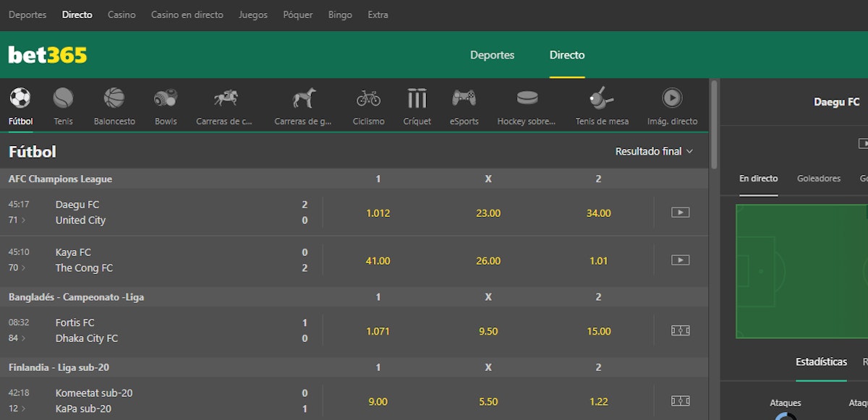The width and height of the screenshot is (868, 420).
Task: Select the Críquet wickets icon
Action: click(x=417, y=98)
